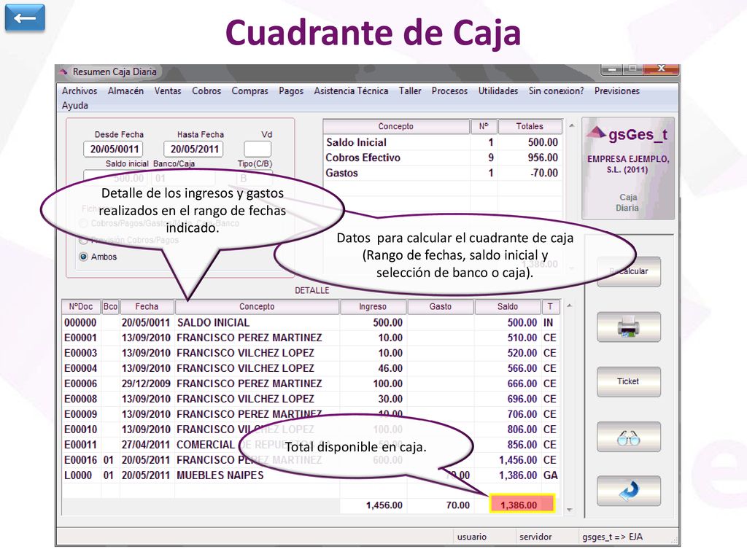Viewport: 747px width, 560px height.
Task: Click the printer icon button
Action: tap(628, 327)
